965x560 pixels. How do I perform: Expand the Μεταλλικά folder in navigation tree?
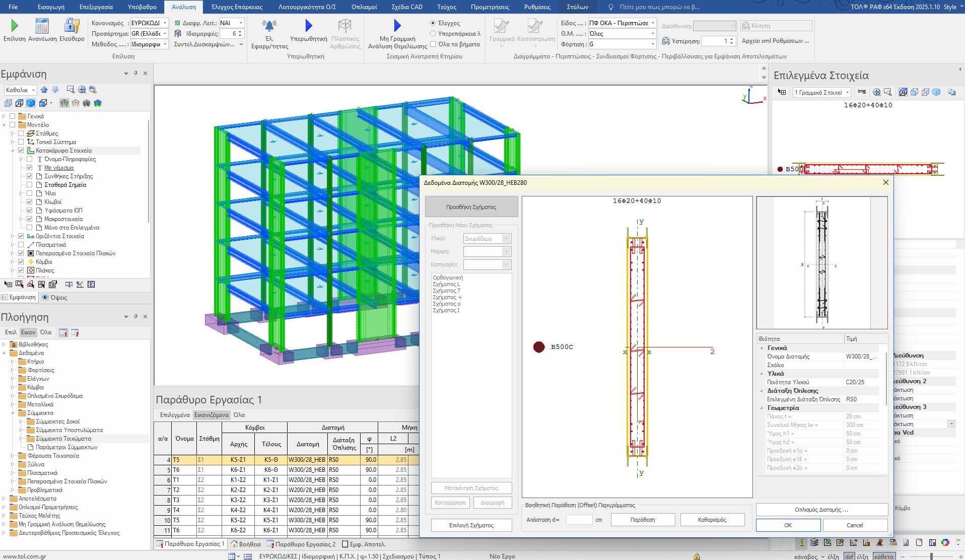click(13, 404)
